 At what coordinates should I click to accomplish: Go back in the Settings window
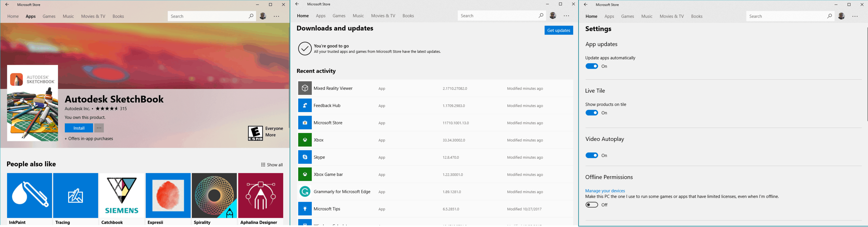tap(586, 5)
